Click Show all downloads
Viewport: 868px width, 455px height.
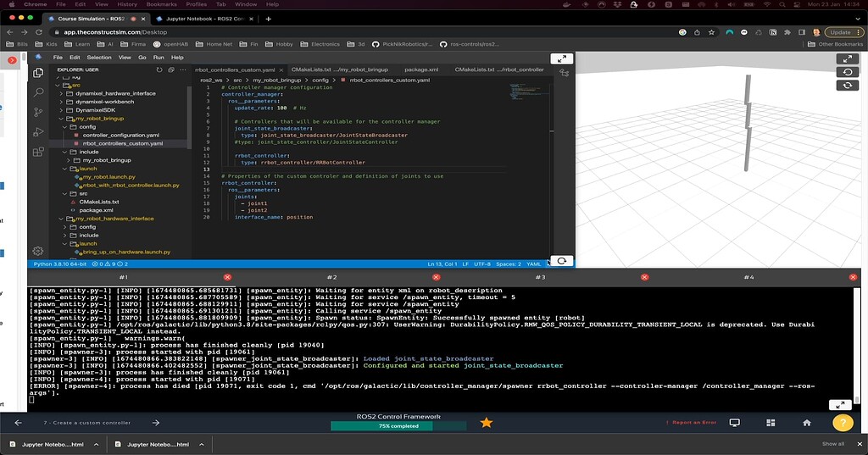coord(833,443)
